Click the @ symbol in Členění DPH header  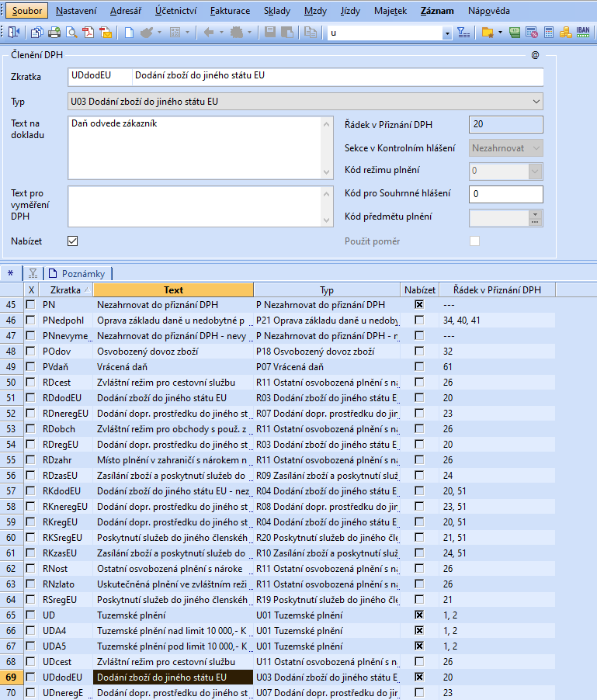click(x=535, y=55)
